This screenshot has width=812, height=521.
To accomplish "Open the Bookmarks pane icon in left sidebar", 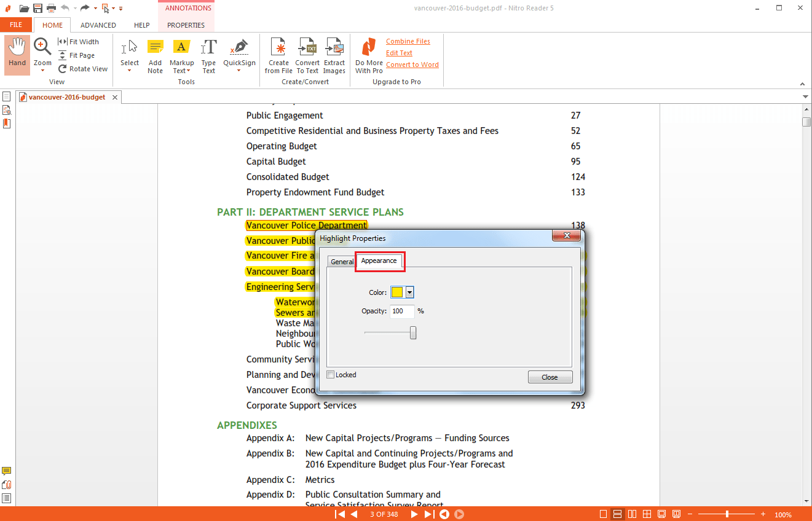I will (x=6, y=123).
